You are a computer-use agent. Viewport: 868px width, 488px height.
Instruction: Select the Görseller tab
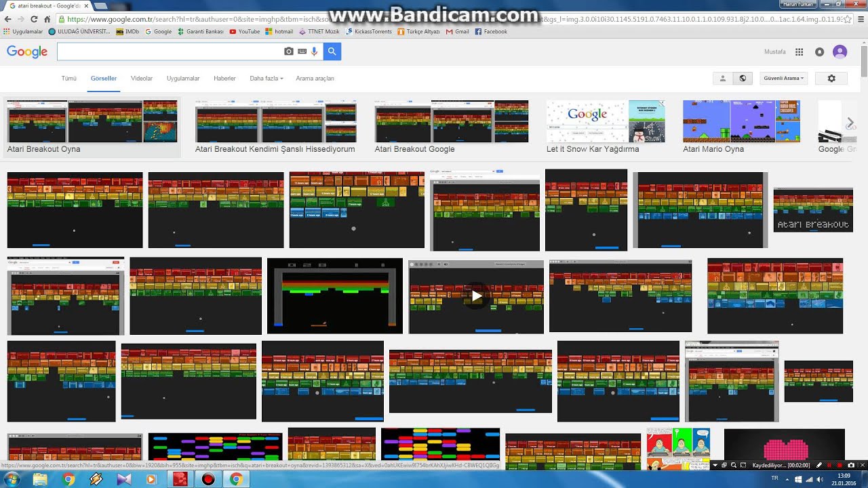pyautogui.click(x=104, y=79)
